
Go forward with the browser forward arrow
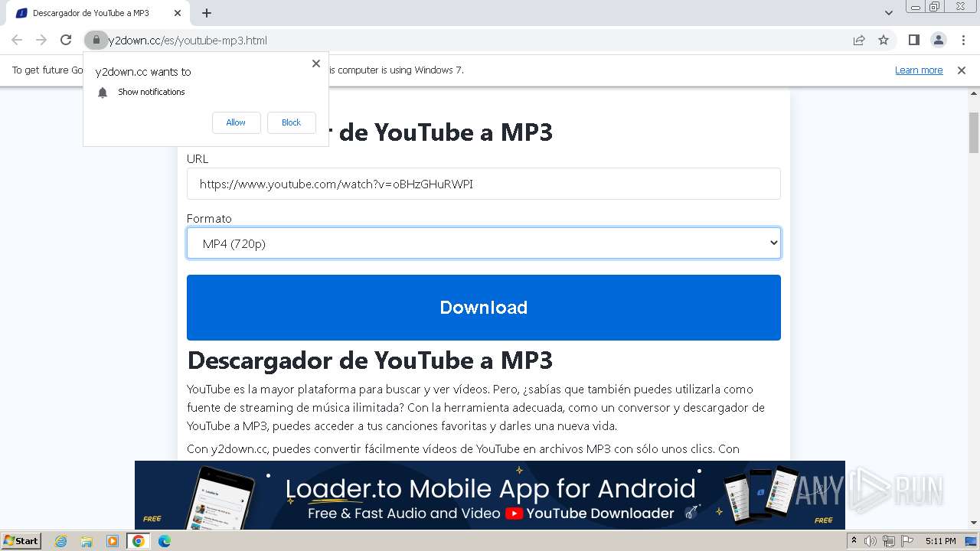[41, 40]
